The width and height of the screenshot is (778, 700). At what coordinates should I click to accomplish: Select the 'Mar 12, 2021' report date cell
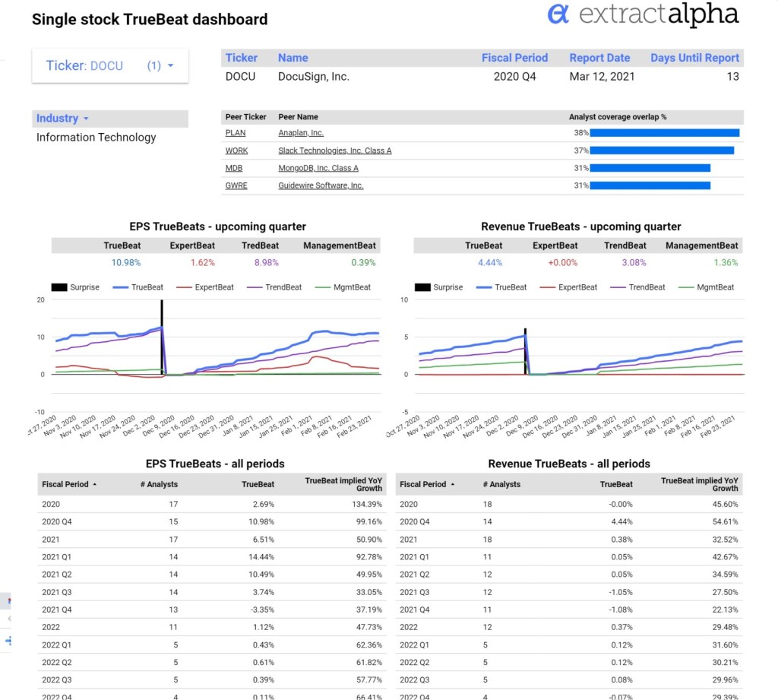[x=602, y=77]
